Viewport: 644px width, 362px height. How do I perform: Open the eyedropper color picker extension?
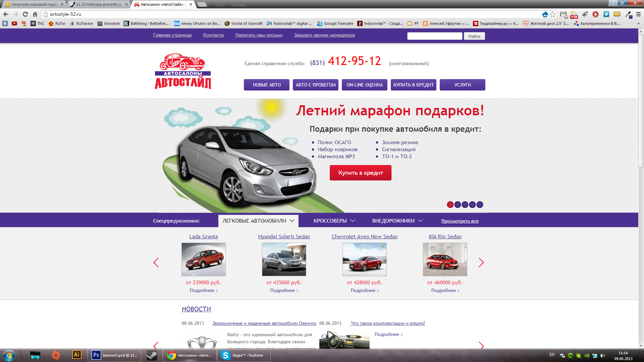pyautogui.click(x=628, y=14)
